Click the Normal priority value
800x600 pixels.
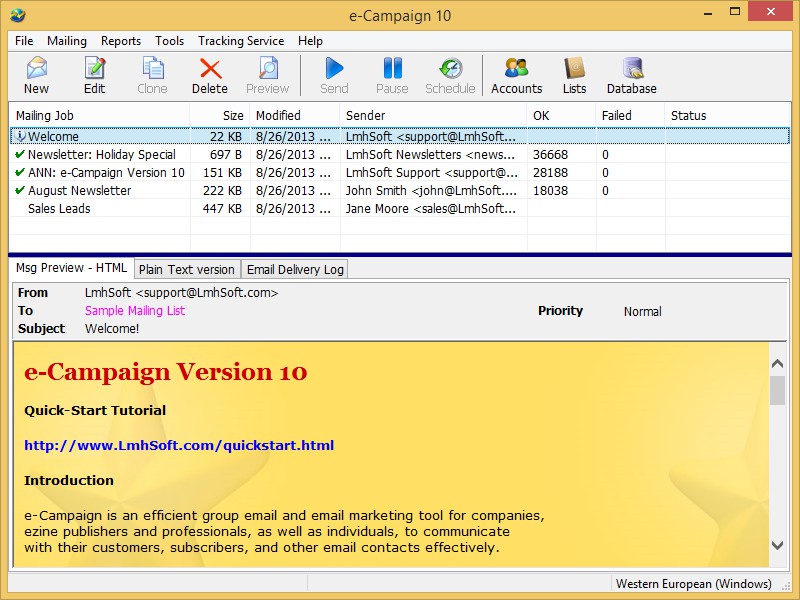click(x=642, y=311)
